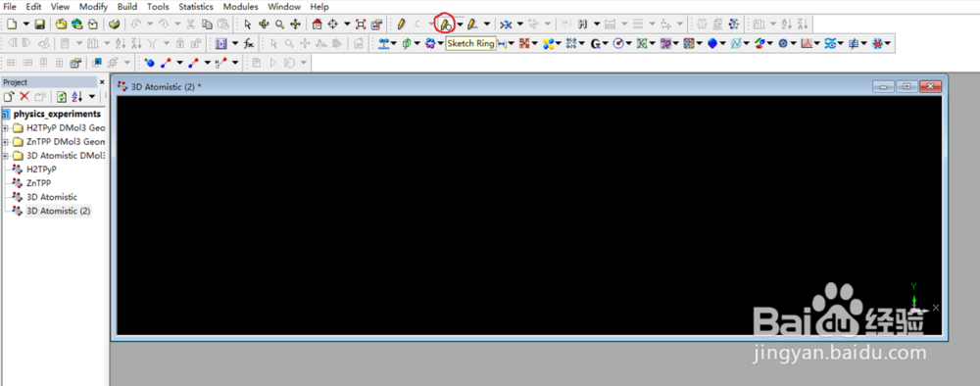Viewport: 980px width, 386px height.
Task: Select the Sketch Atom pencil tool
Action: [401, 24]
